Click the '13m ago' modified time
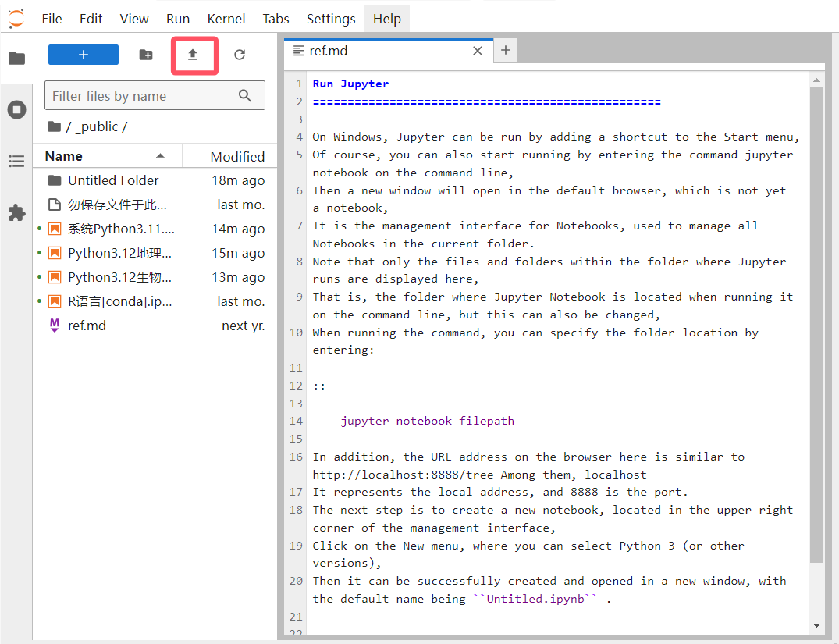 (x=238, y=277)
